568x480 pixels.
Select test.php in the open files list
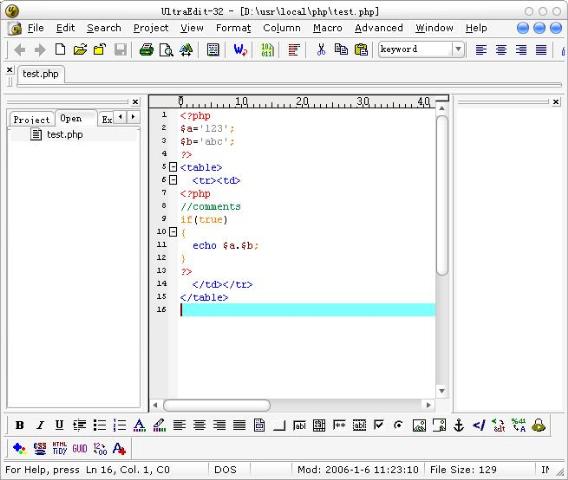tap(65, 134)
